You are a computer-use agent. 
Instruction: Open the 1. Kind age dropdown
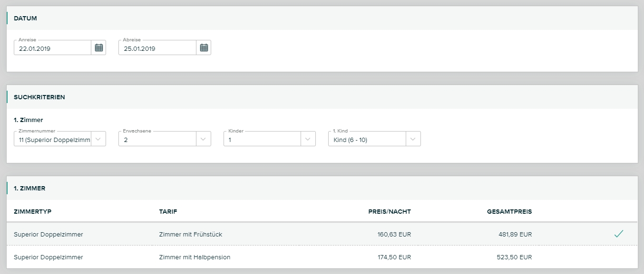[374, 139]
